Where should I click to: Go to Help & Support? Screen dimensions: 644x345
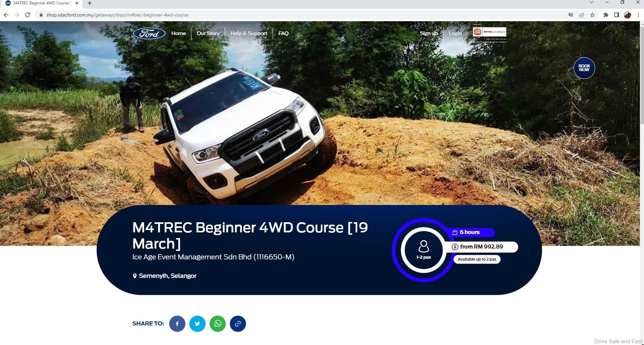pyautogui.click(x=249, y=33)
